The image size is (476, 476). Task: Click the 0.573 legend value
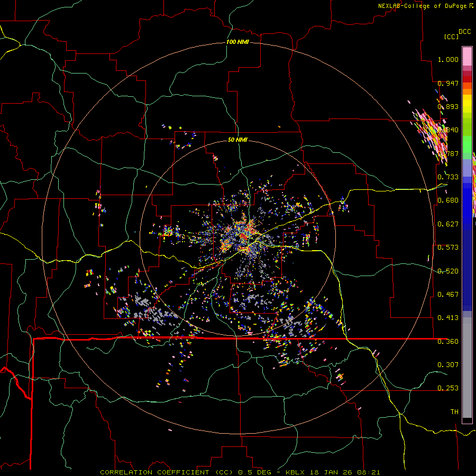(x=448, y=248)
